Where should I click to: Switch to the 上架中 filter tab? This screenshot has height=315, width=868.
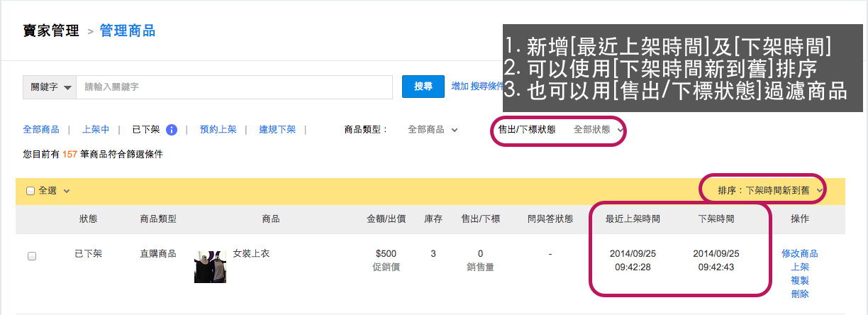96,130
